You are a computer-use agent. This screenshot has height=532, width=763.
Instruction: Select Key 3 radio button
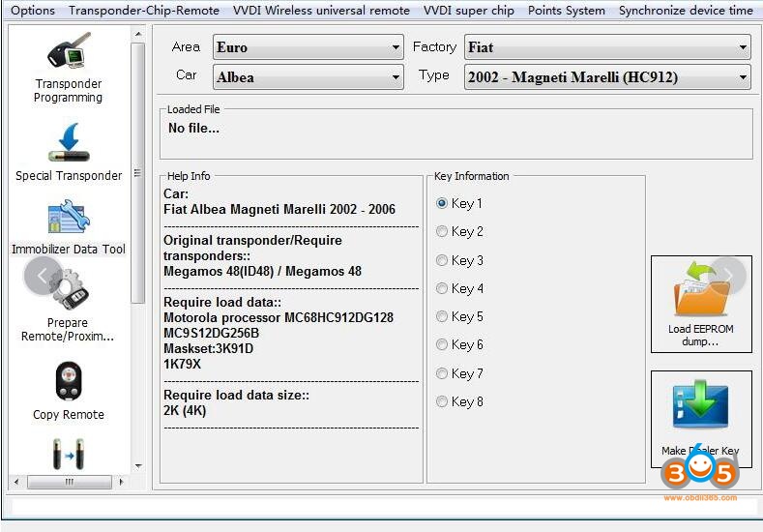(x=441, y=260)
